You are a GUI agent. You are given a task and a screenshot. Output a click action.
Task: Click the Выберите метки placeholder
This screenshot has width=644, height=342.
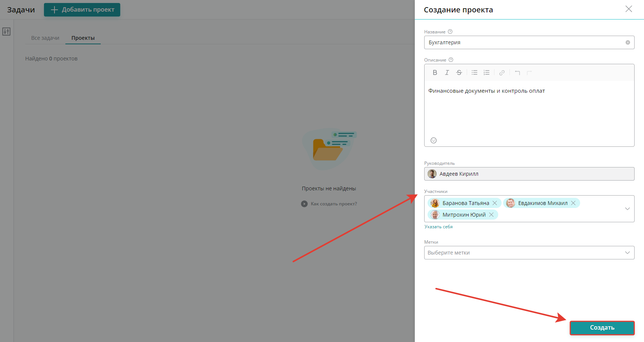click(x=449, y=253)
